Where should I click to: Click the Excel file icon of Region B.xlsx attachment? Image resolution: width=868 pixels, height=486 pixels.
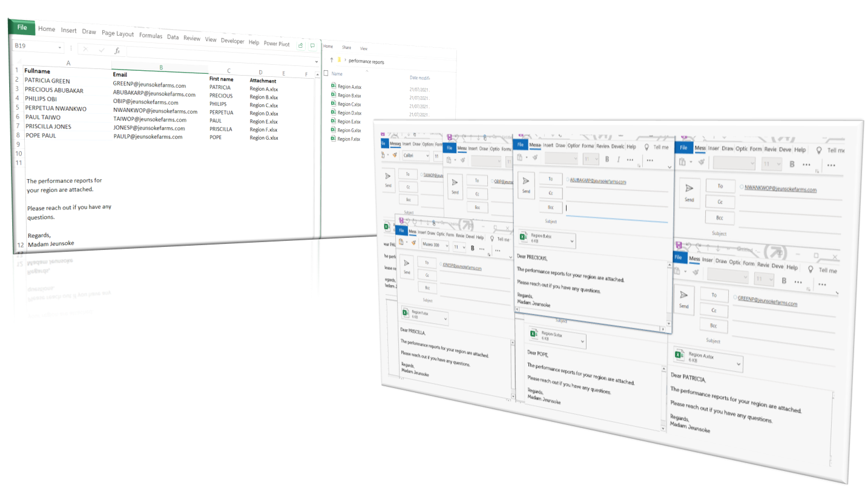(x=524, y=237)
